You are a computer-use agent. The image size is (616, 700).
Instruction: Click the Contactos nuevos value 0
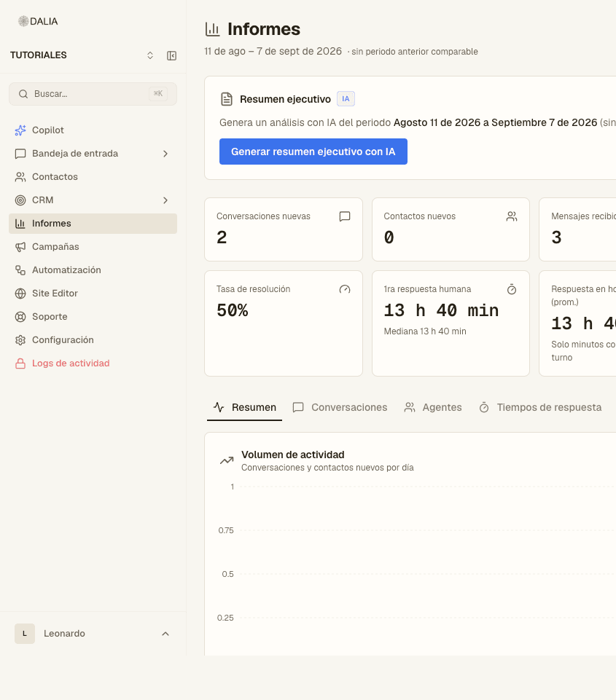389,237
